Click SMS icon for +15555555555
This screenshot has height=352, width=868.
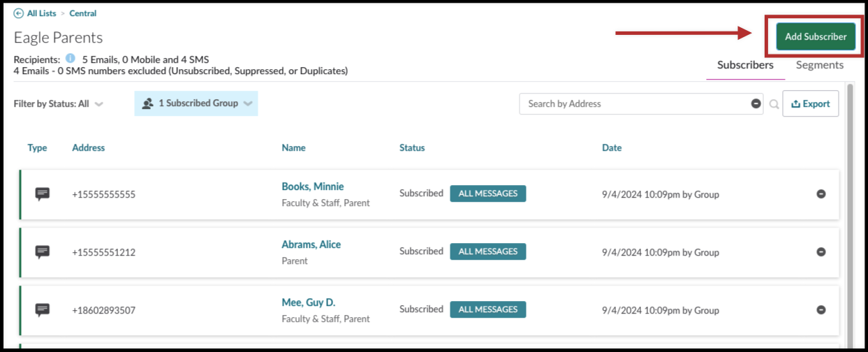pyautogui.click(x=43, y=194)
